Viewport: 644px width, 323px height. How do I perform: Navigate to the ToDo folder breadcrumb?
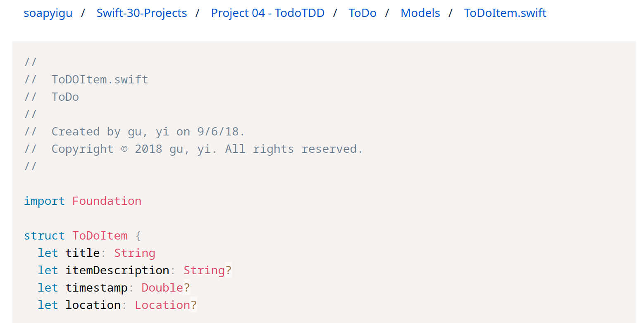pyautogui.click(x=362, y=13)
